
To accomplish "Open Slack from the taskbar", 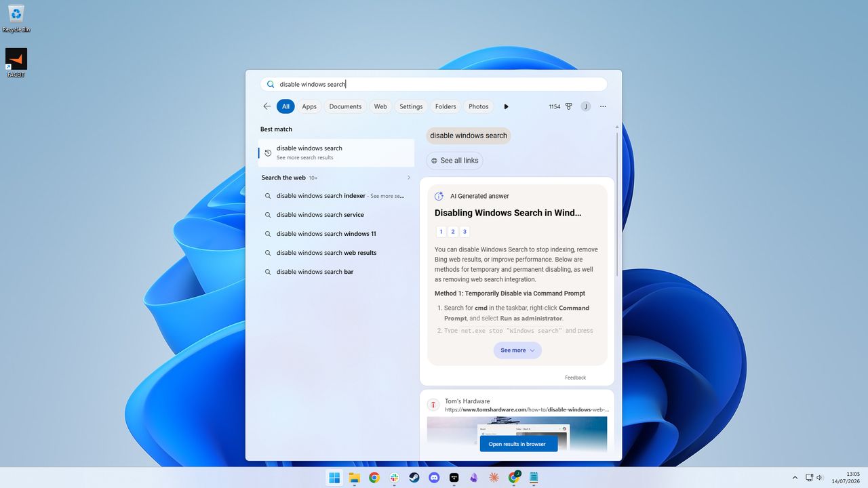I will (x=394, y=478).
